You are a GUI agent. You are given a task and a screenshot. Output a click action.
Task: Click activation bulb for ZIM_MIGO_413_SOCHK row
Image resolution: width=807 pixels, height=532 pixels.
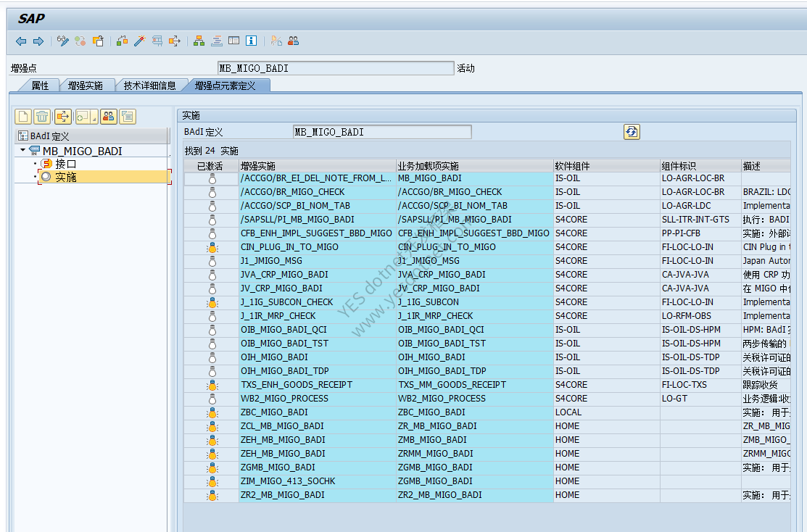[212, 482]
